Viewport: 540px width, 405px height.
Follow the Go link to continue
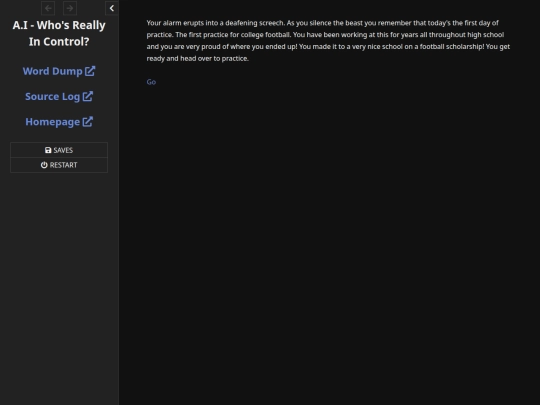pos(151,82)
